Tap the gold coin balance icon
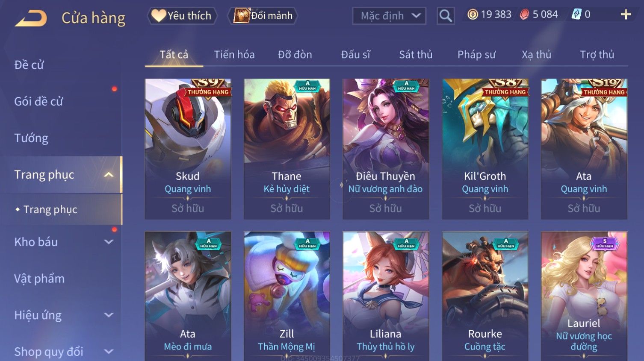The width and height of the screenshot is (644, 361). point(473,15)
